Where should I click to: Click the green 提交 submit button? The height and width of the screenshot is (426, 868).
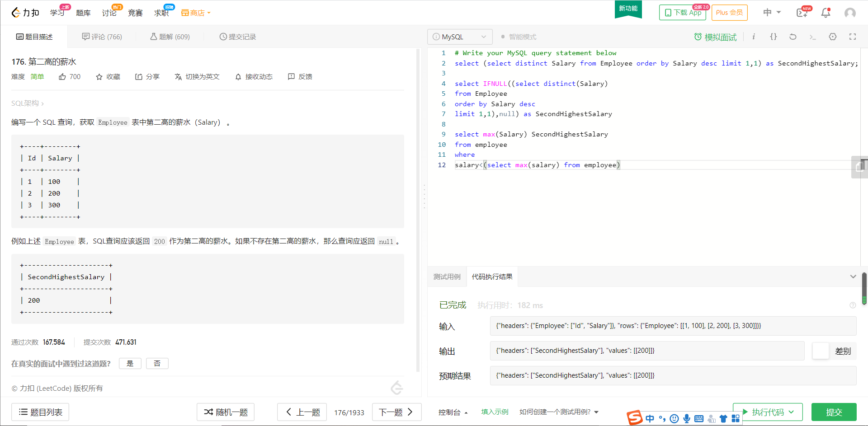tap(834, 412)
